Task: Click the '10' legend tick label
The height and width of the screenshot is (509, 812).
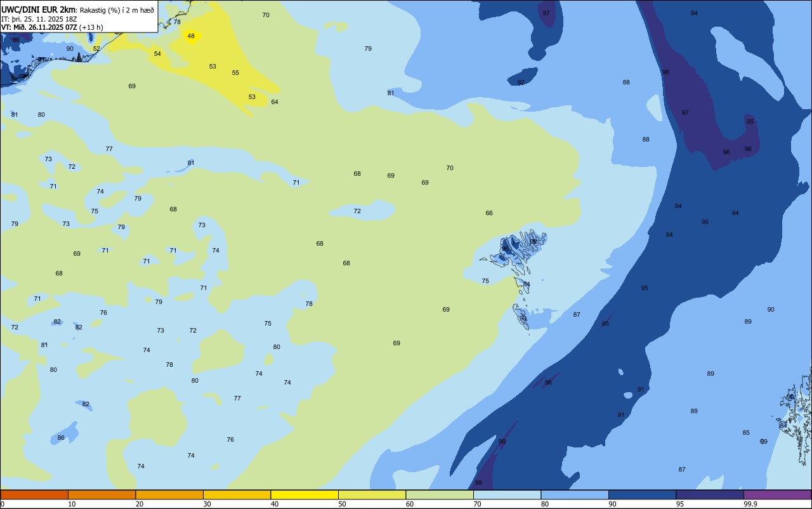Action: pos(72,504)
